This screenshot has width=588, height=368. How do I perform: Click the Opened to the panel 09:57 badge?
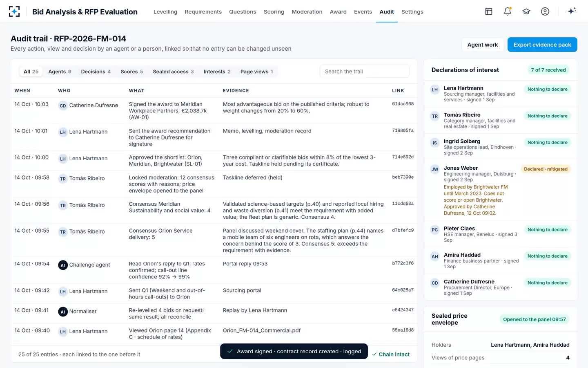click(x=535, y=319)
